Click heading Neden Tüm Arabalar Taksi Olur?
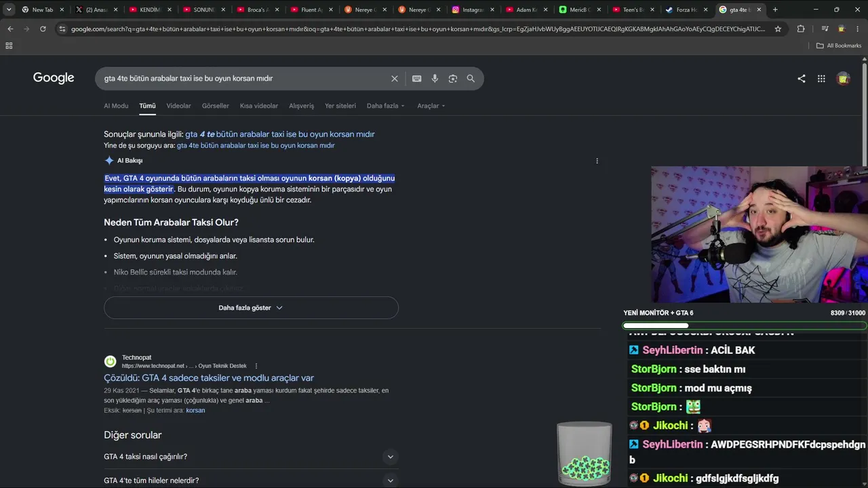 point(171,222)
